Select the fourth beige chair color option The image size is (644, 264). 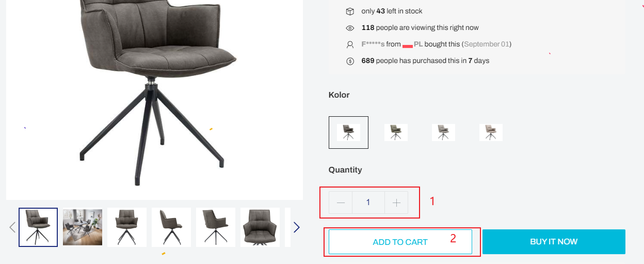[x=491, y=132]
